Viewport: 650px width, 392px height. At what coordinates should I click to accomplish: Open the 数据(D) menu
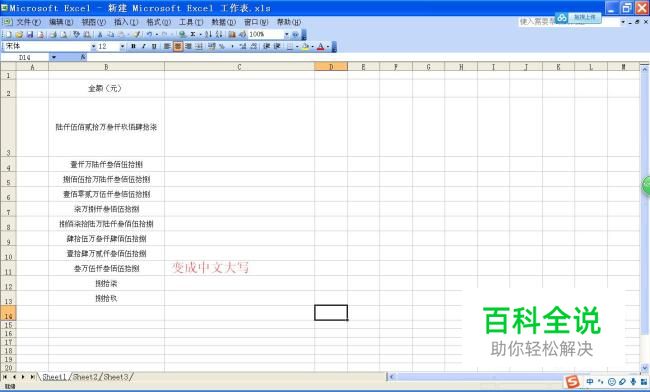pos(223,22)
